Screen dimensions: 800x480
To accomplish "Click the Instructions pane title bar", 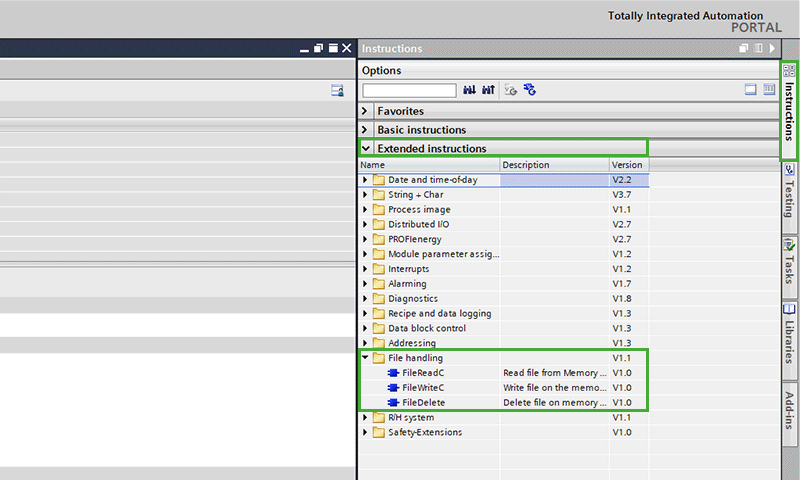I will 569,48.
